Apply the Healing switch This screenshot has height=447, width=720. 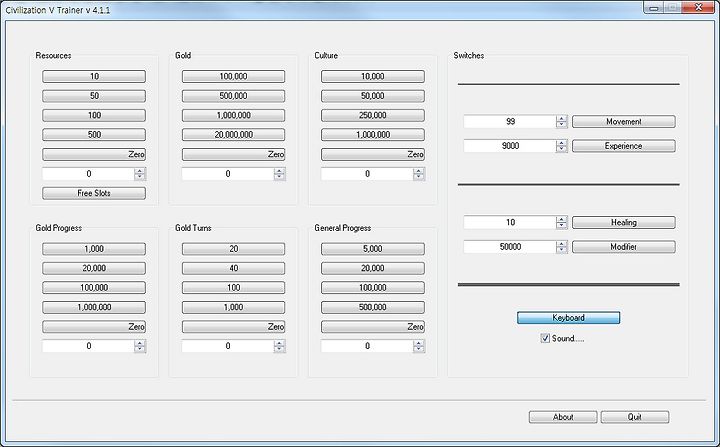coord(624,222)
